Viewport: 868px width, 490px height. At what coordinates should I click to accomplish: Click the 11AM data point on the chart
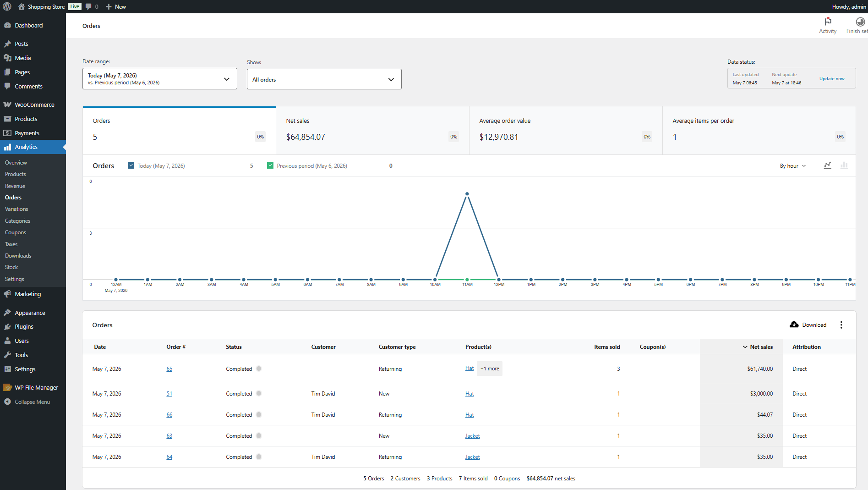click(x=467, y=194)
